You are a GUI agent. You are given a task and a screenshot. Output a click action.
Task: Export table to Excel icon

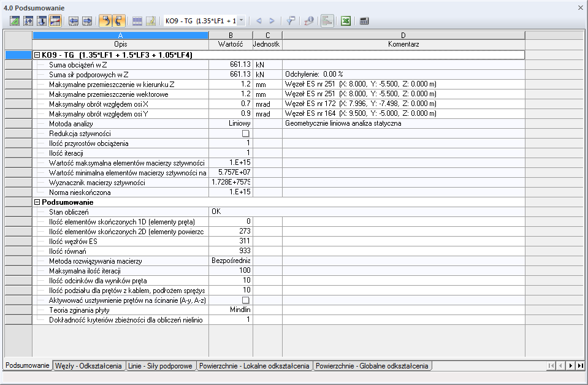point(346,21)
